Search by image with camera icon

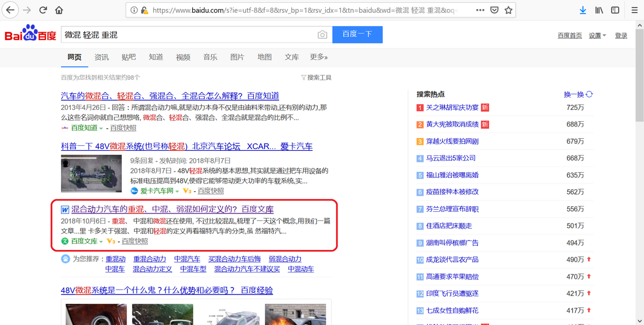click(322, 35)
